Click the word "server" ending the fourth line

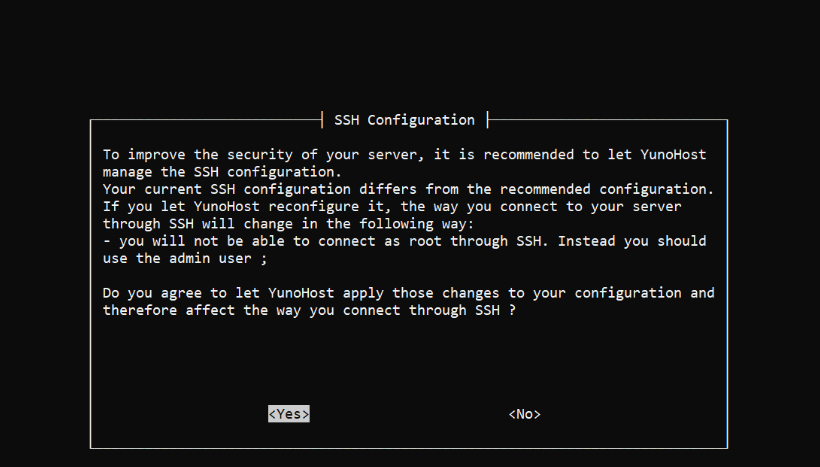pyautogui.click(x=658, y=206)
